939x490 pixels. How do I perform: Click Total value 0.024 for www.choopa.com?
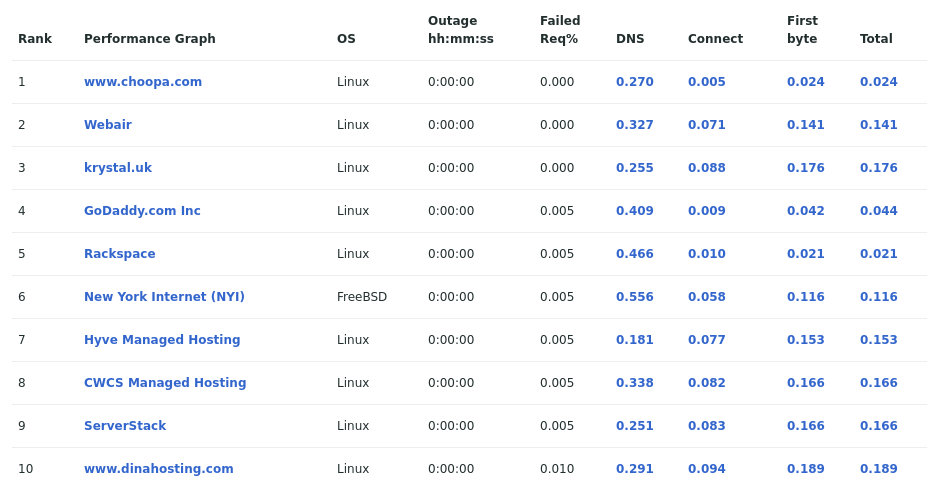pos(879,82)
